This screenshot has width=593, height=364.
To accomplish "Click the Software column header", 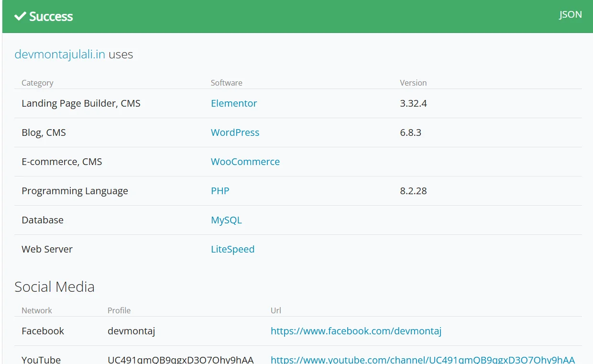I will point(227,83).
